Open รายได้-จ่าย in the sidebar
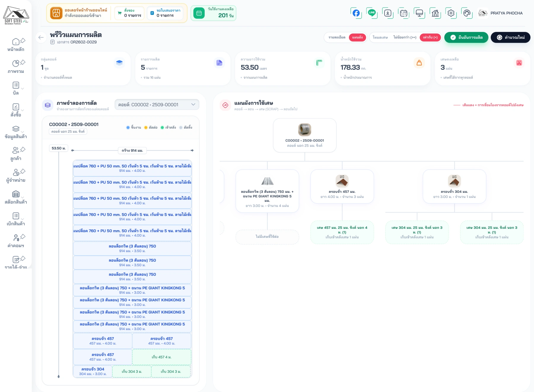The width and height of the screenshot is (534, 392). click(x=16, y=262)
